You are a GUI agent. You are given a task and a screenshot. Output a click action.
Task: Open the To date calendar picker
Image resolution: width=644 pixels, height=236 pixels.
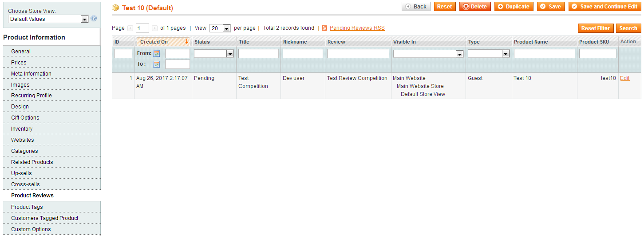click(x=157, y=64)
